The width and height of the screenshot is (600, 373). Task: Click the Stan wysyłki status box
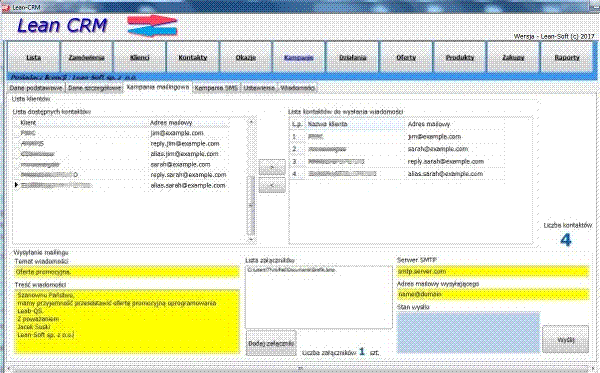(x=468, y=332)
